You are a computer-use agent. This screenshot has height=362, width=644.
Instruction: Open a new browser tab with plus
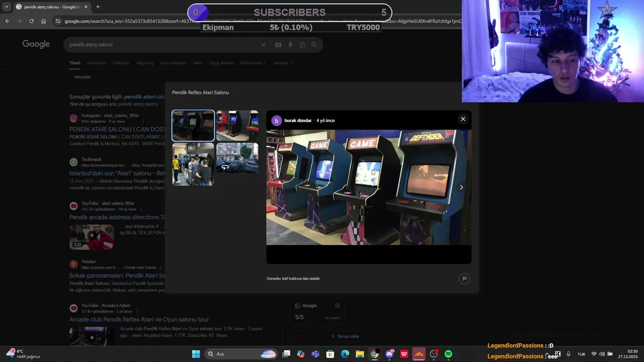[98, 7]
